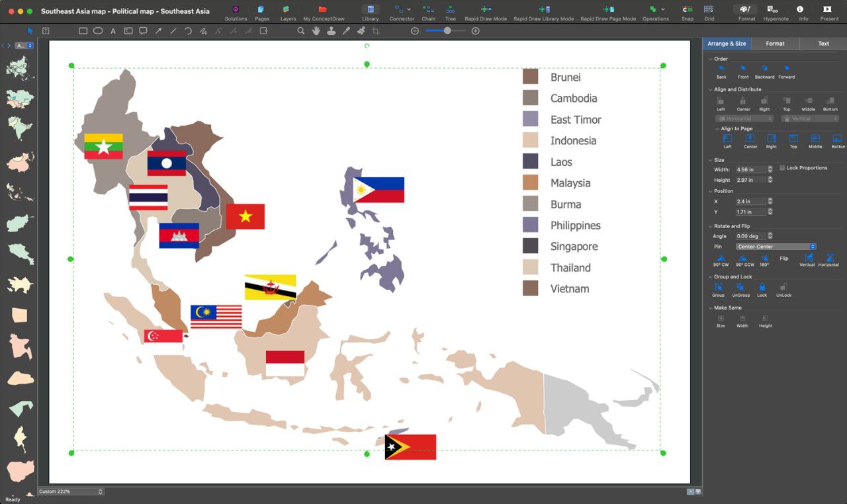Click the Brunei legend color swatch

530,77
